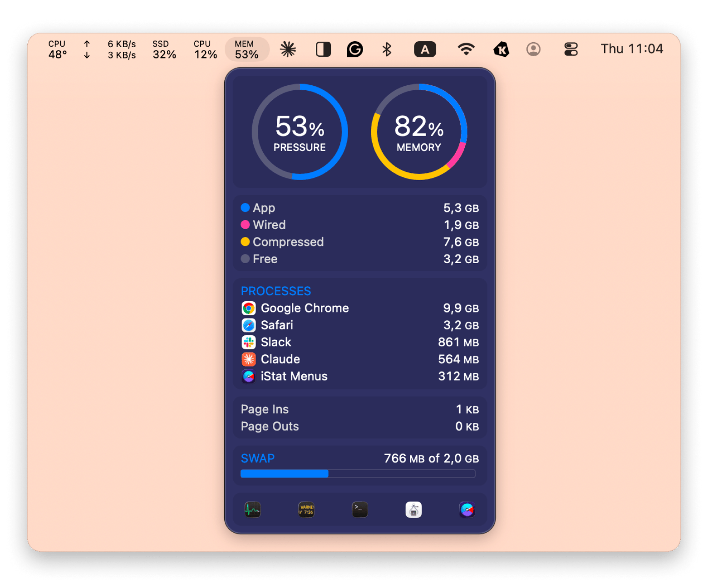The height and width of the screenshot is (588, 708).
Task: Open the white robot-icon app in bottom shortcuts
Action: tap(413, 510)
